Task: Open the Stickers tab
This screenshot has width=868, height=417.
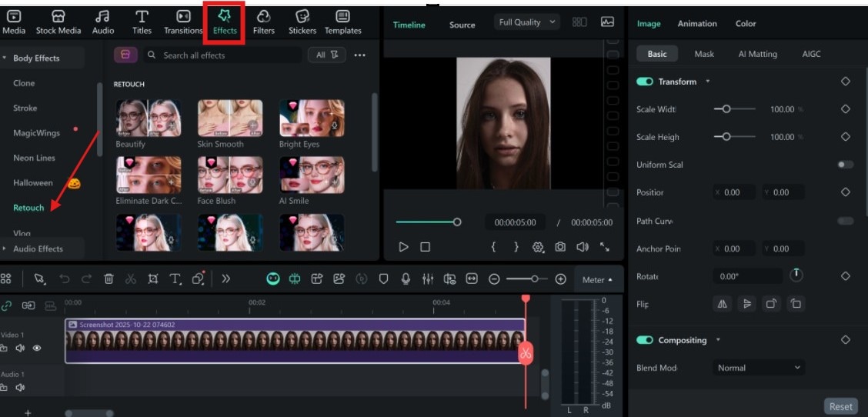Action: [302, 23]
